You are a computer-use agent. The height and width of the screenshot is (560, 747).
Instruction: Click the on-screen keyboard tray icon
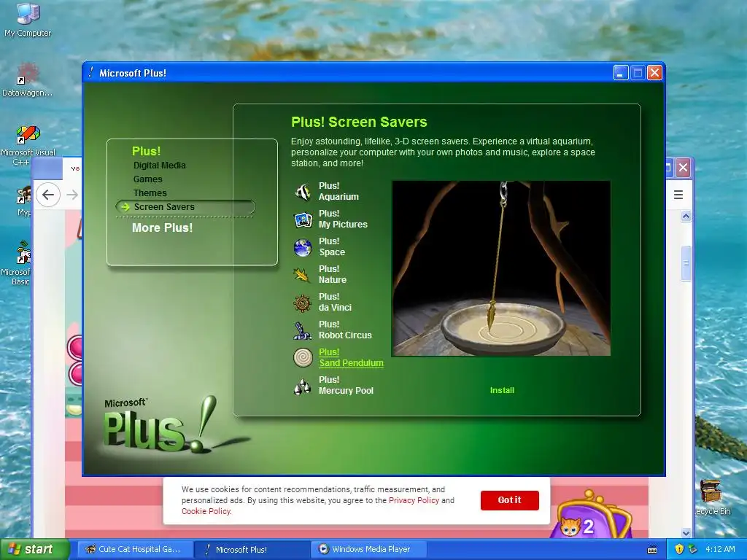[652, 550]
